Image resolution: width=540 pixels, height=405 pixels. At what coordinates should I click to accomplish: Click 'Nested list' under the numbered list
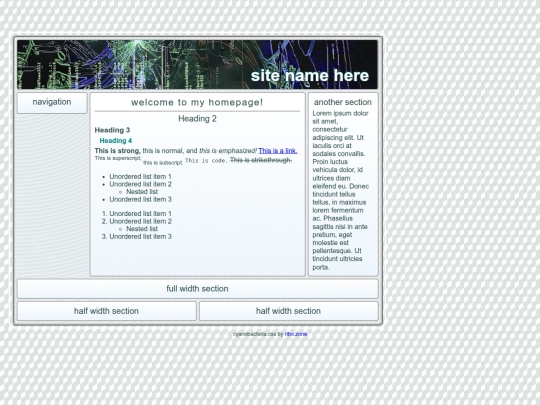pyautogui.click(x=142, y=229)
